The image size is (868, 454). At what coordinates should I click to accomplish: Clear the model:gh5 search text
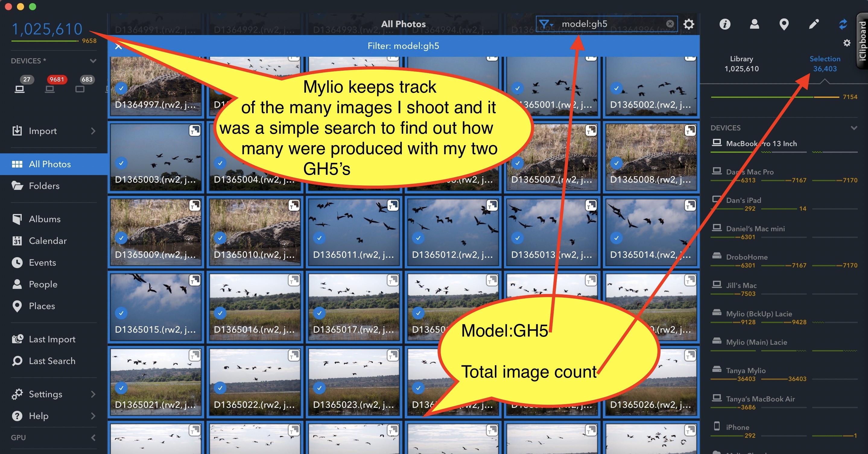670,24
